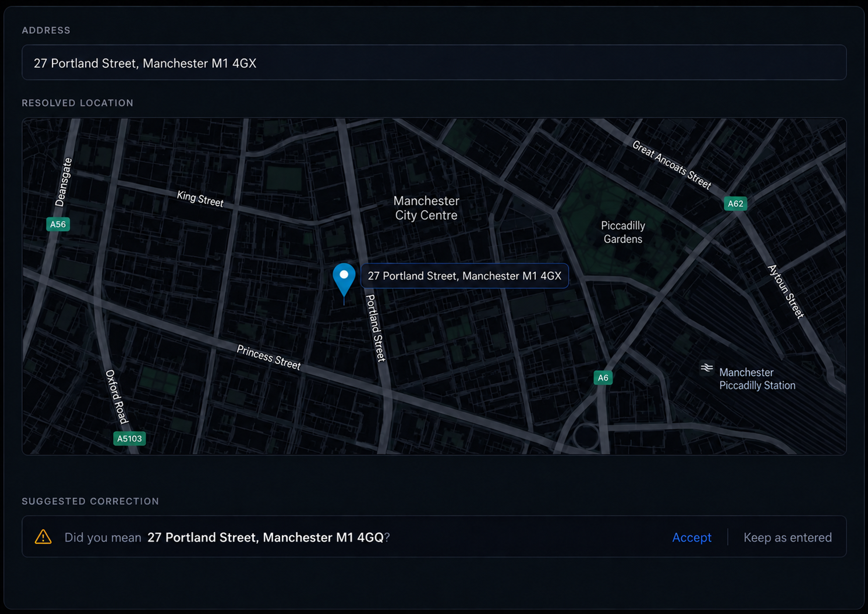Accept the suggested address correction
Image resolution: width=868 pixels, height=614 pixels.
691,537
